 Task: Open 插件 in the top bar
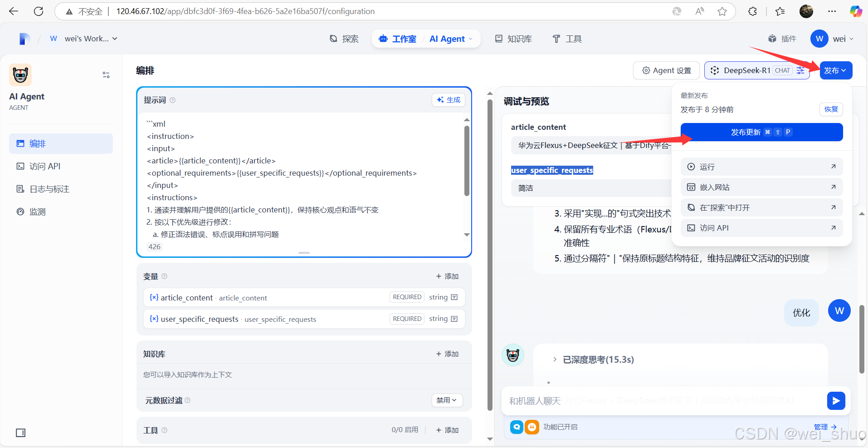click(782, 39)
